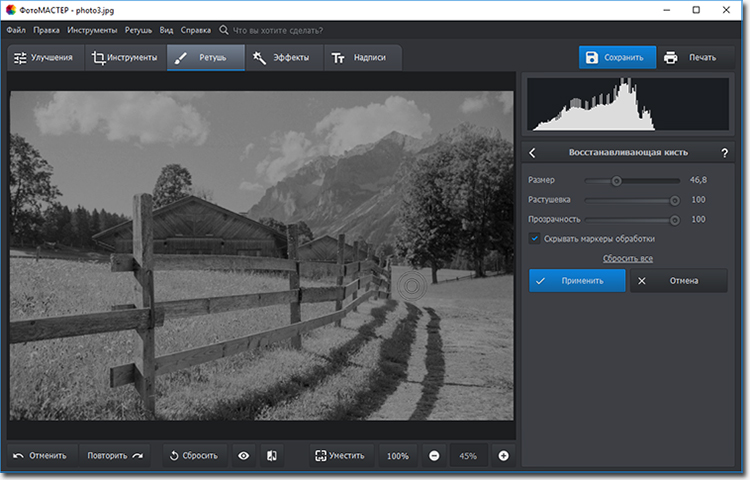Uncheck Скрывать маркеры обработки checkbox

point(535,238)
